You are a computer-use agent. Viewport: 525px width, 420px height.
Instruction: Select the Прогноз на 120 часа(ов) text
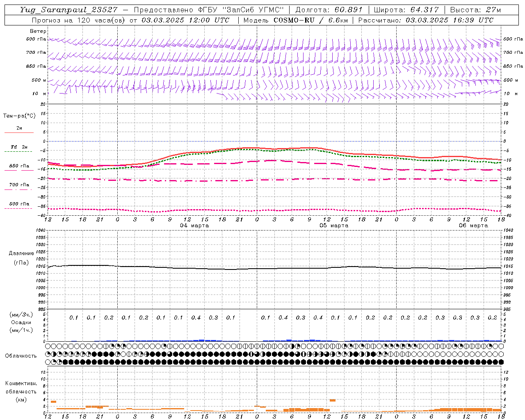[x=79, y=20]
